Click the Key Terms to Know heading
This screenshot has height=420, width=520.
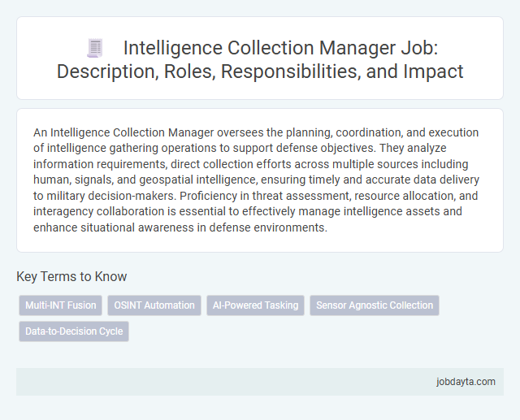click(x=71, y=276)
